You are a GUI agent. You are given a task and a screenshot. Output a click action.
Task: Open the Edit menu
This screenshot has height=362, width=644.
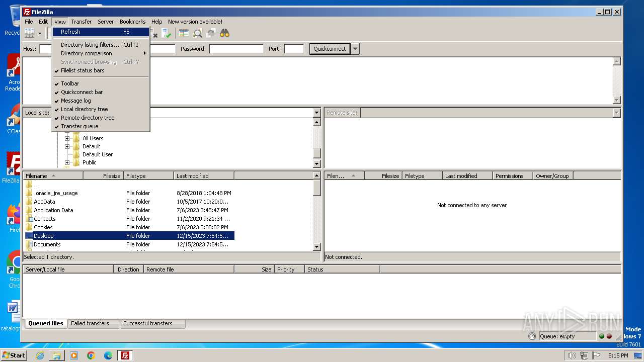pos(43,22)
